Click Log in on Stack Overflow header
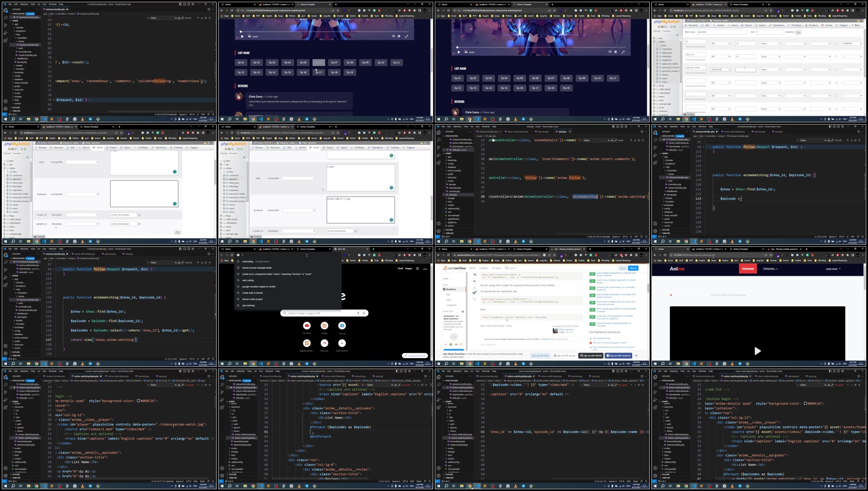The height and width of the screenshot is (491, 868). [x=622, y=268]
